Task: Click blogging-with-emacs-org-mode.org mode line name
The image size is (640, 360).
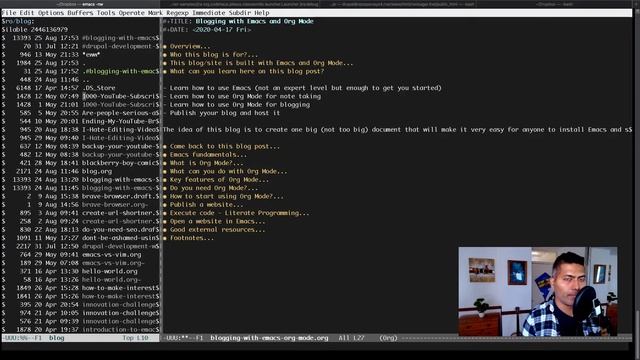Action: tap(269, 338)
